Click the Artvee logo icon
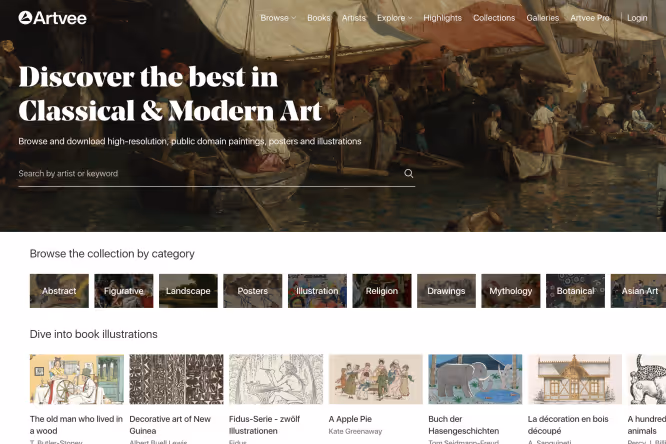 tap(25, 17)
